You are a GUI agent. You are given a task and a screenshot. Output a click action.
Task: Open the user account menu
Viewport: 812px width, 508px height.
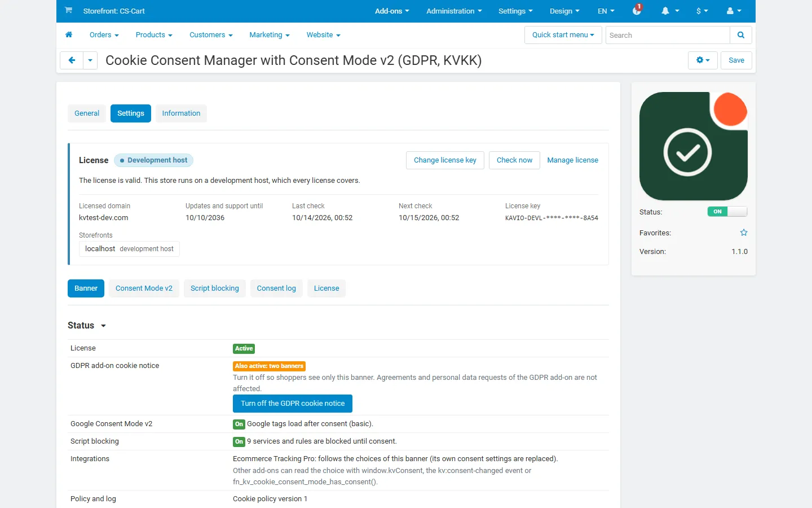point(734,11)
